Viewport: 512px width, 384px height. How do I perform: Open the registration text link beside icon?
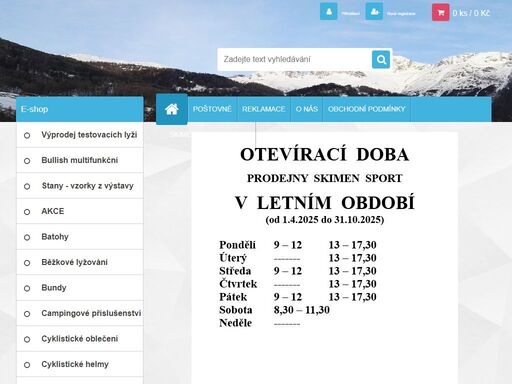tap(401, 14)
